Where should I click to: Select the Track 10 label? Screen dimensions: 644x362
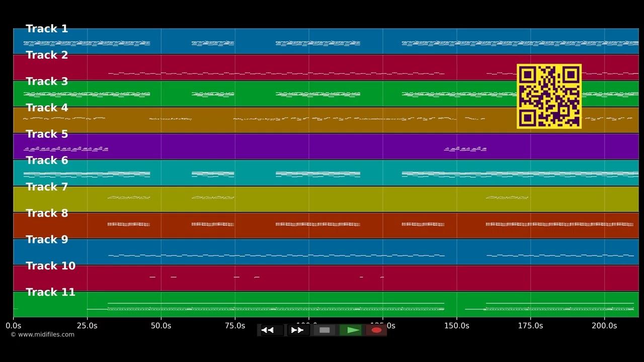tap(50, 266)
